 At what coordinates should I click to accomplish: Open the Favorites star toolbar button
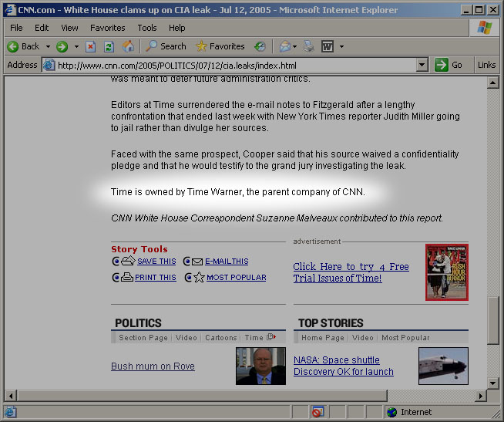[x=220, y=46]
